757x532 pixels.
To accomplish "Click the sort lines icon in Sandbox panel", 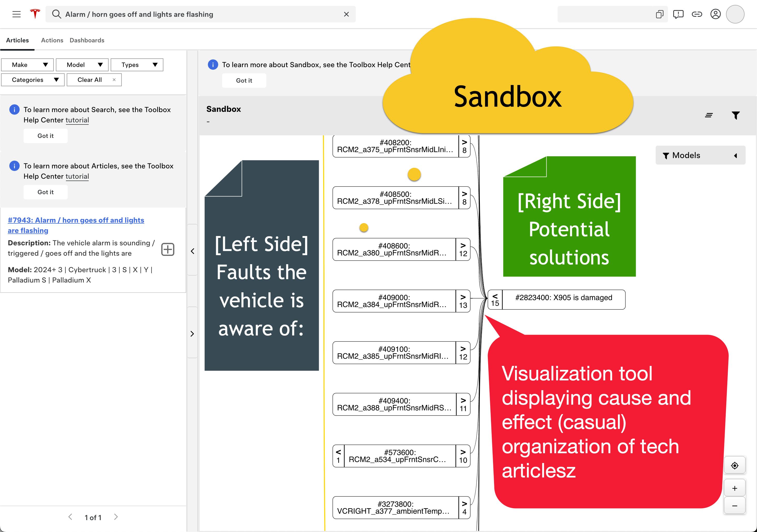I will [709, 115].
